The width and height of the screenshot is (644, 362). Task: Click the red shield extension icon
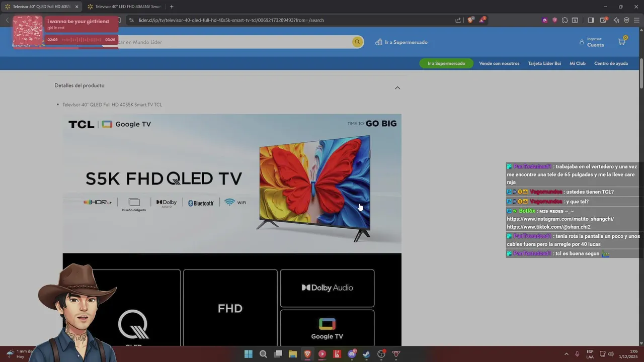click(x=555, y=20)
